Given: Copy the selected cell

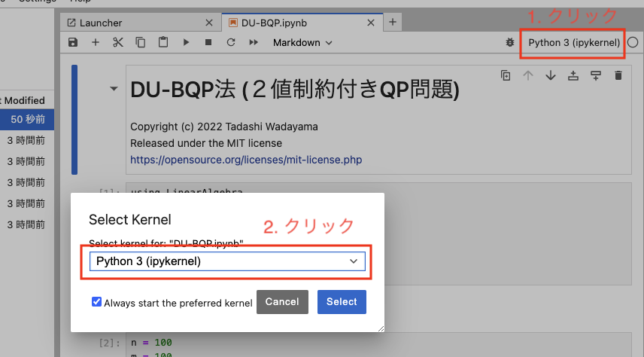Looking at the screenshot, I should point(141,42).
